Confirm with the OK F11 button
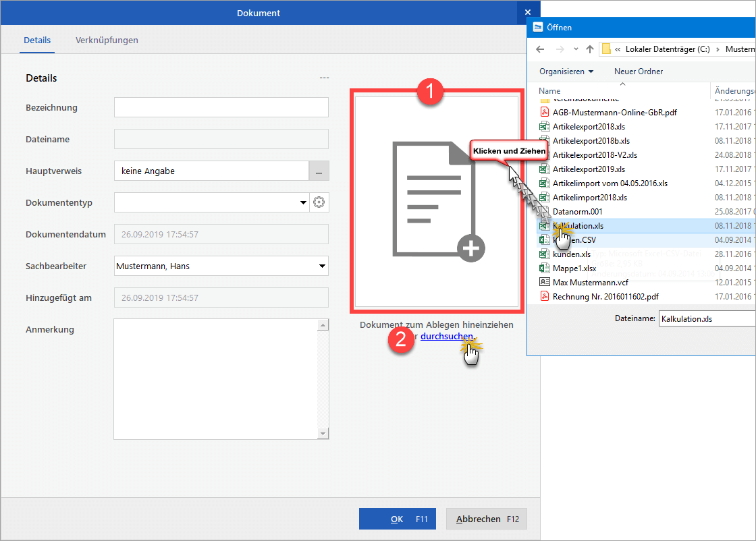756x541 pixels. point(398,519)
